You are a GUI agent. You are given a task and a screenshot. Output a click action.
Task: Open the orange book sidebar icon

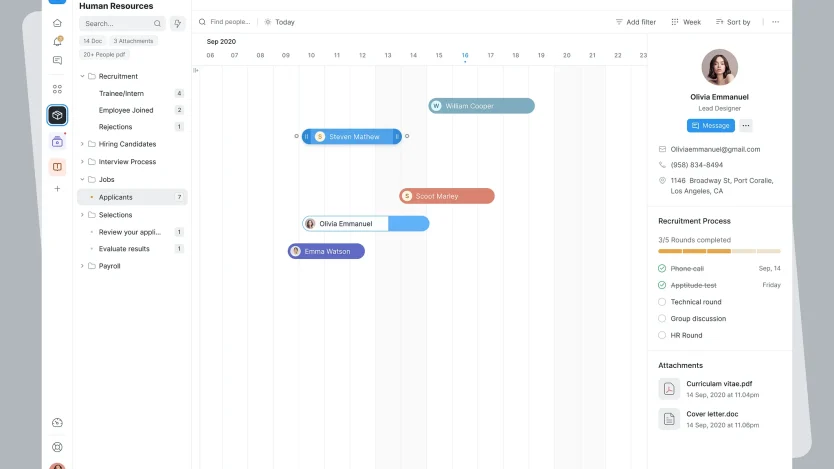(x=57, y=167)
